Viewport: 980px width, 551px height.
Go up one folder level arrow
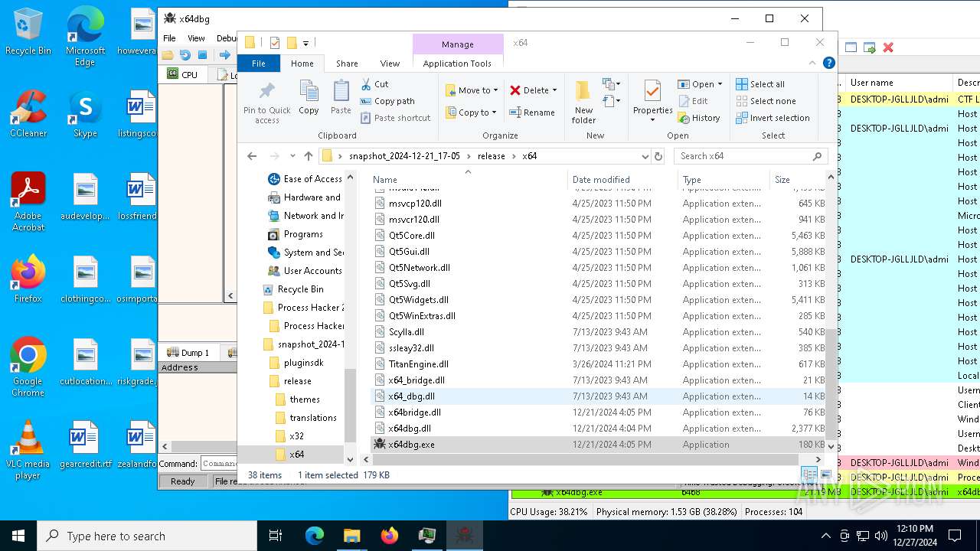(x=309, y=156)
